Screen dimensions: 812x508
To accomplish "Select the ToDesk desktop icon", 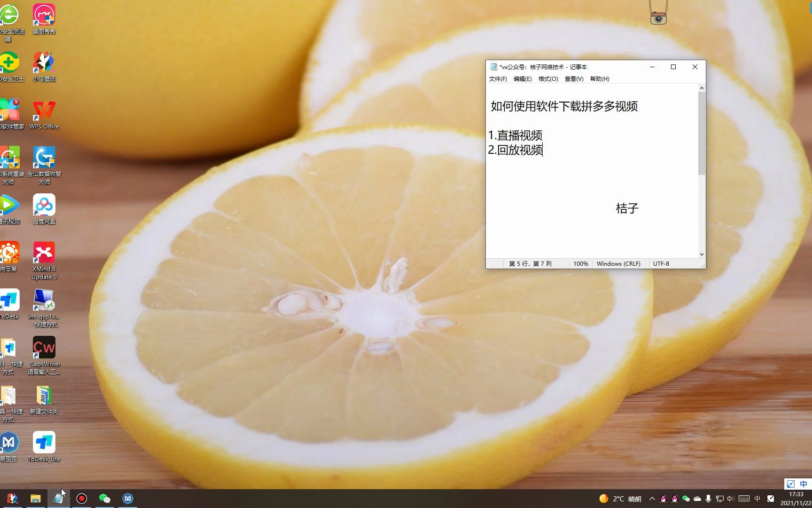I will (x=9, y=304).
